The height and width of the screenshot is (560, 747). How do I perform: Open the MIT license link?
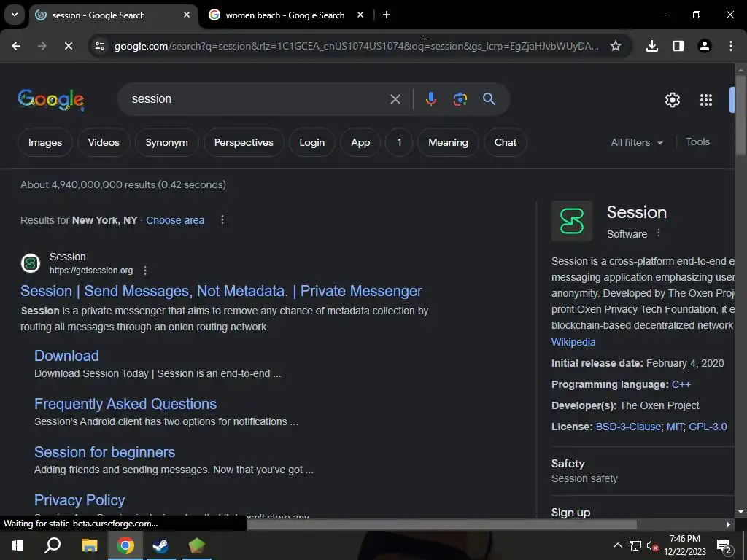[x=675, y=427]
